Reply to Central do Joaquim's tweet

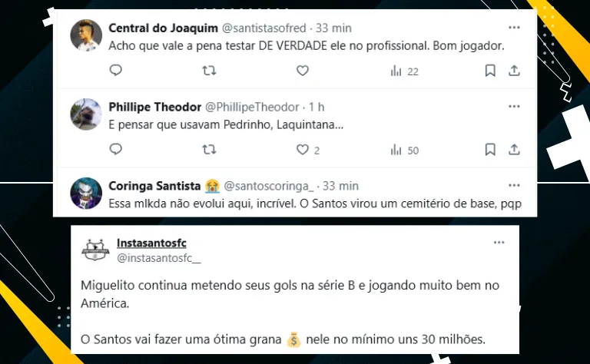pyautogui.click(x=116, y=71)
